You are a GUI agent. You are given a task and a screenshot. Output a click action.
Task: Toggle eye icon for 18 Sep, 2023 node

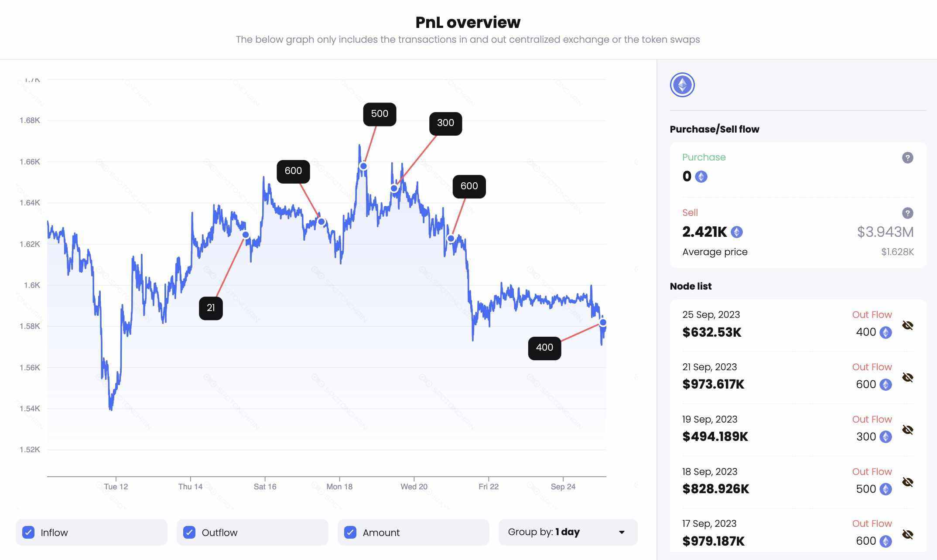point(907,482)
